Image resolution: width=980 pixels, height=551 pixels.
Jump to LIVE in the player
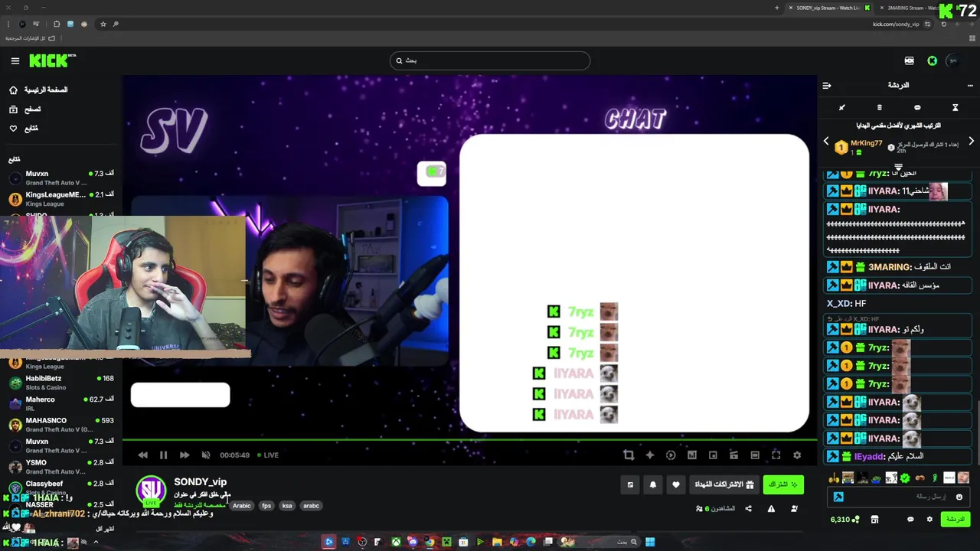[268, 455]
